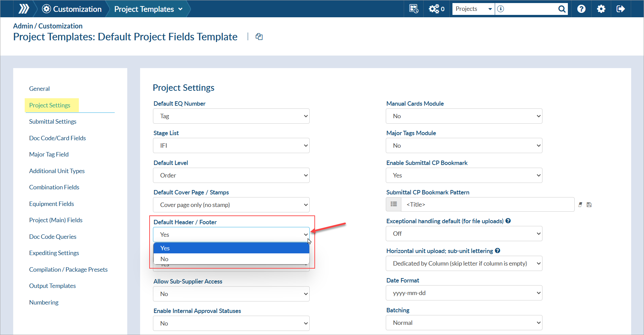
Task: Click the search magnifier icon
Action: [562, 9]
